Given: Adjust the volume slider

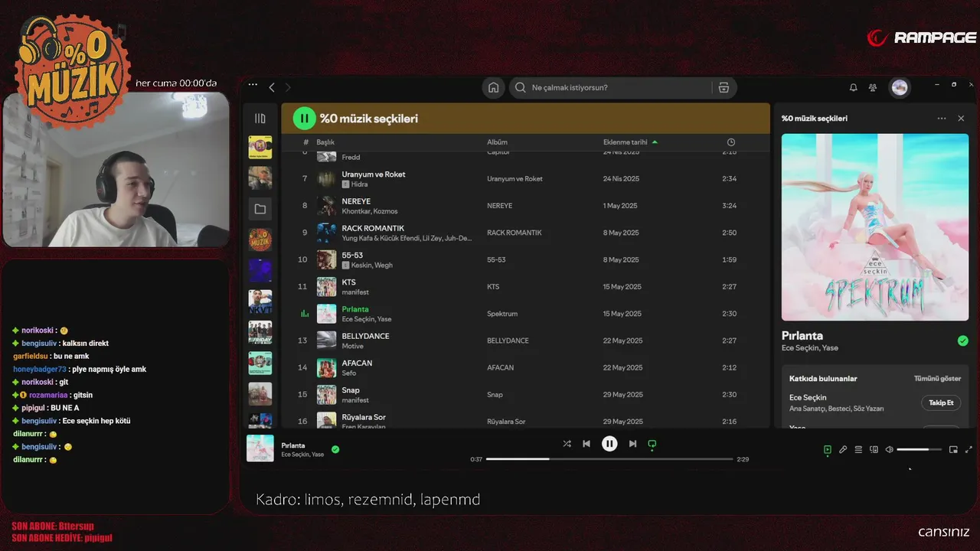Looking at the screenshot, I should point(919,449).
